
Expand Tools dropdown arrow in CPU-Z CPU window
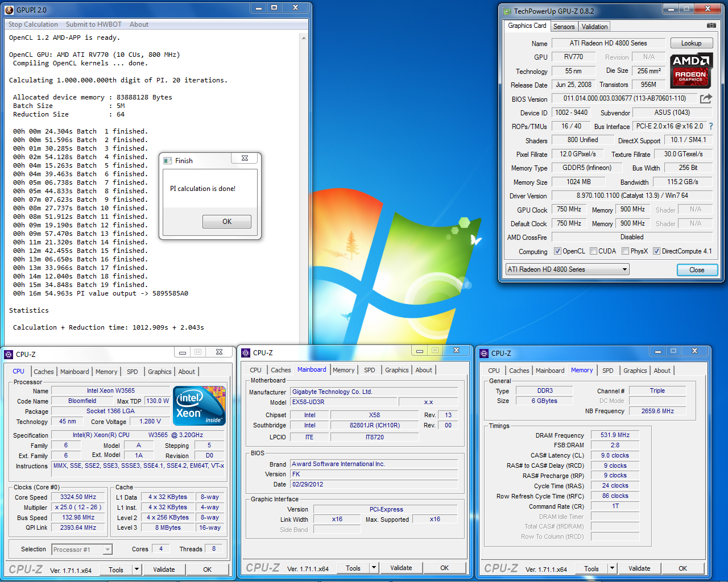tap(136, 569)
